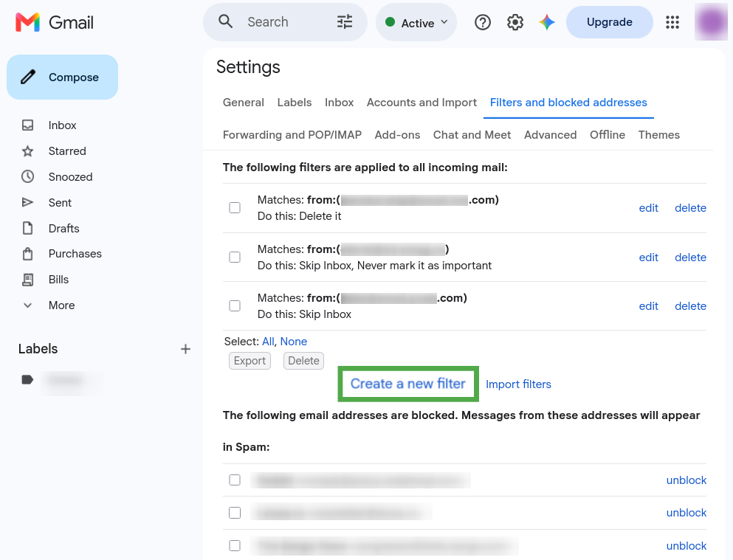The width and height of the screenshot is (733, 560).
Task: Open the Help question mark icon
Action: click(483, 22)
